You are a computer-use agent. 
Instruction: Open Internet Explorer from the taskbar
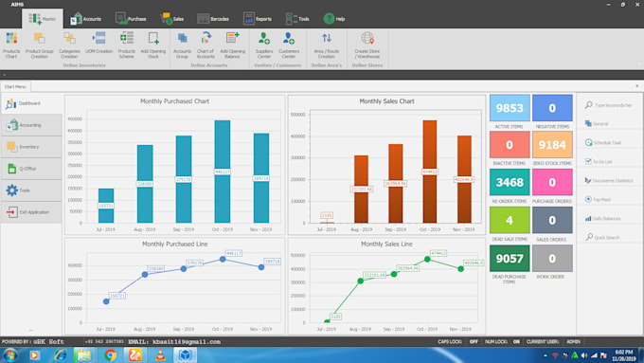click(x=60, y=354)
